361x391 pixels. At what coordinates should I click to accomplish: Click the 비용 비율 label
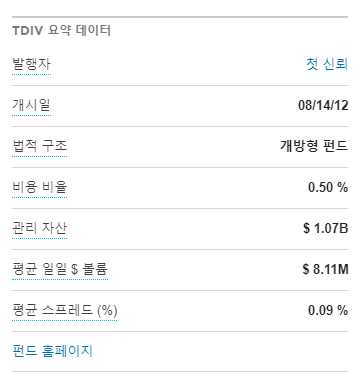40,187
